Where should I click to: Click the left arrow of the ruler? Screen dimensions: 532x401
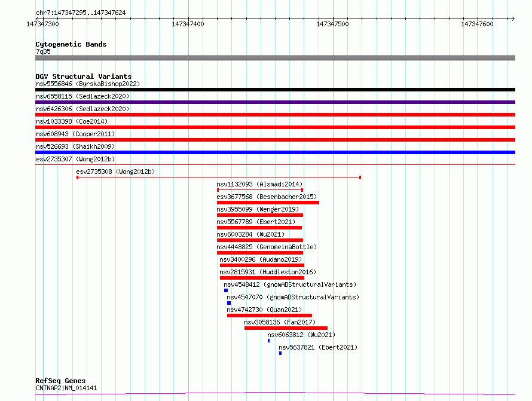pyautogui.click(x=37, y=19)
